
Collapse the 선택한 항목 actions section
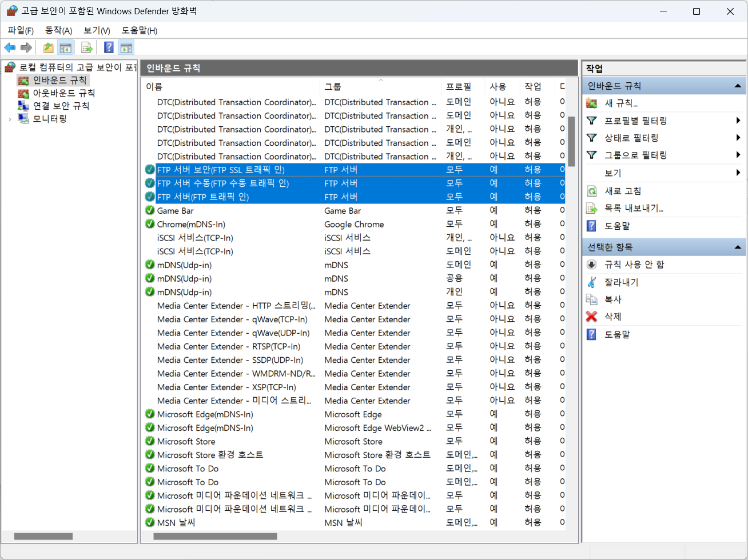coord(738,247)
